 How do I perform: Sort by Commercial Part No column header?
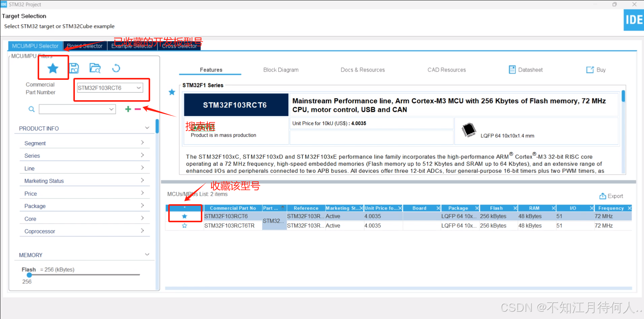click(233, 208)
